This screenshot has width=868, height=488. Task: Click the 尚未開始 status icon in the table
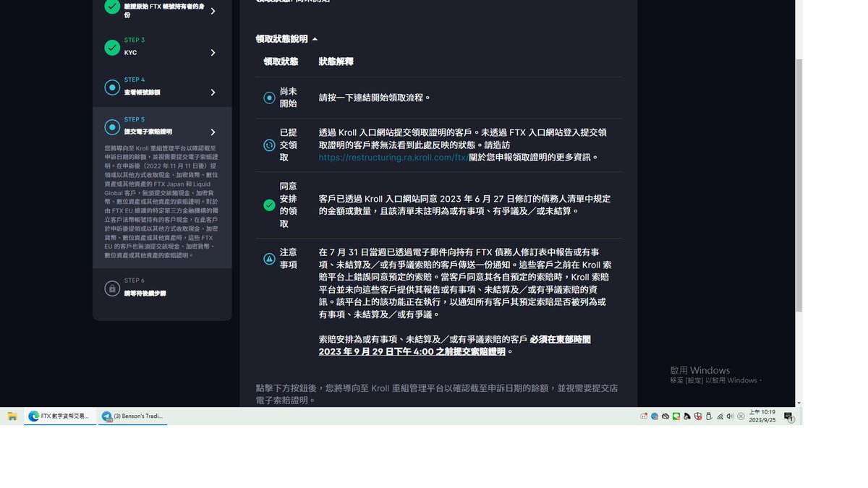click(269, 98)
